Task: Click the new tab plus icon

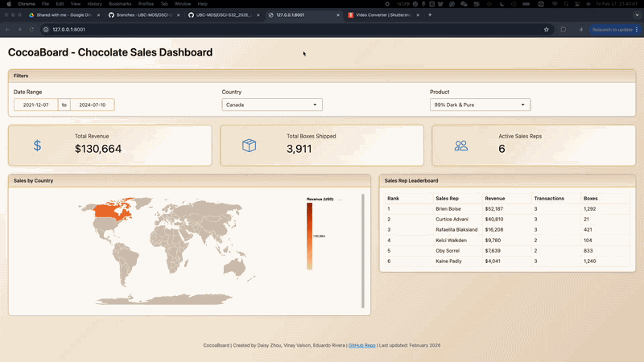Action: 430,14
